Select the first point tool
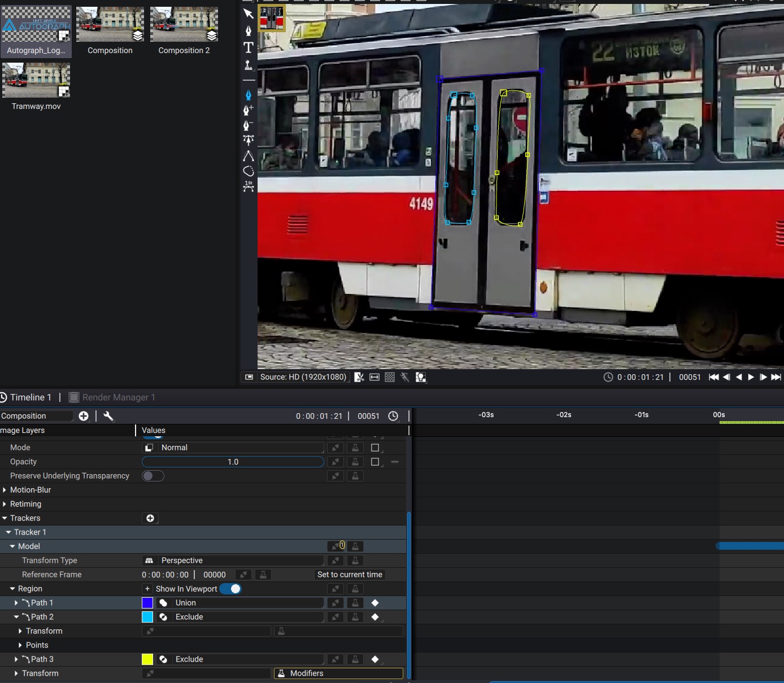 coord(248,187)
